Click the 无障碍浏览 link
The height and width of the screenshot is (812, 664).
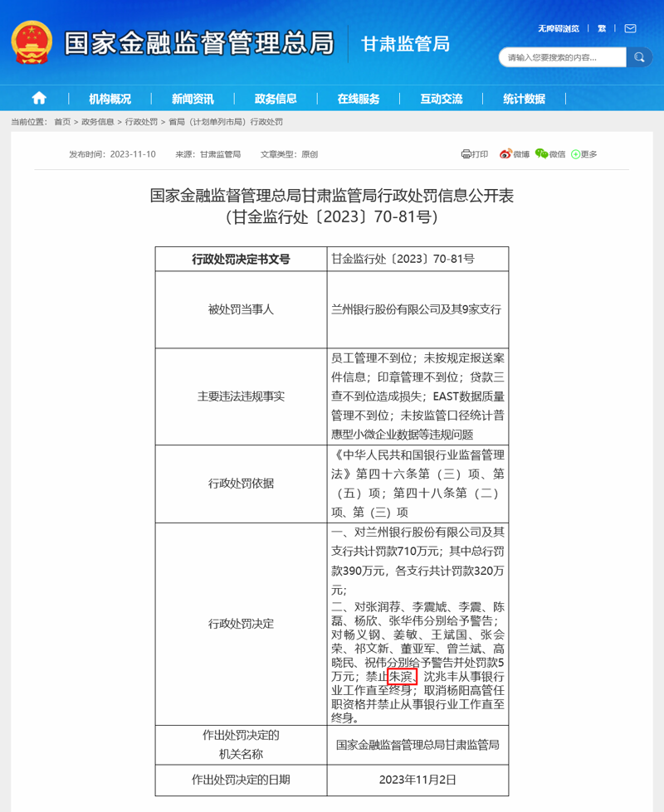point(559,28)
